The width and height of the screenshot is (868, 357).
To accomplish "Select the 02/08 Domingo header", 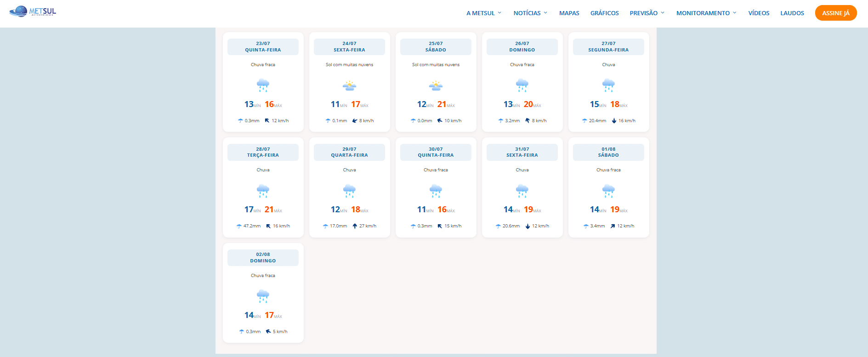I will 263,258.
